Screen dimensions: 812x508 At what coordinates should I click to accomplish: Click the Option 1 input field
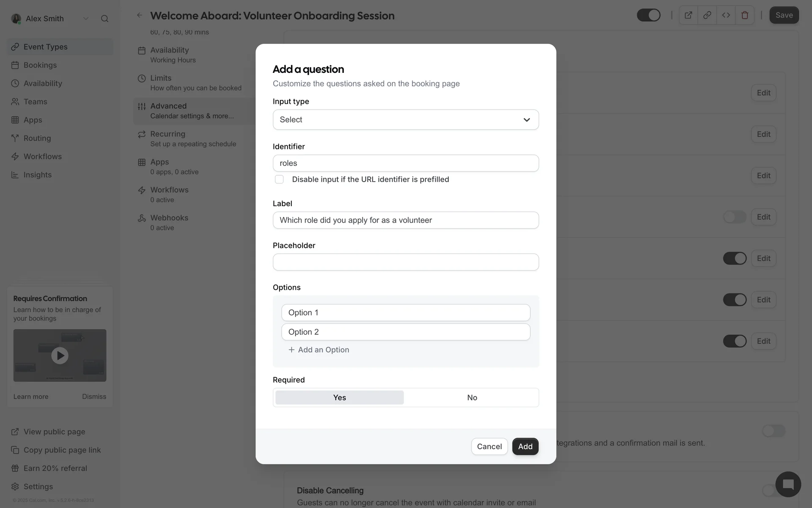point(405,312)
